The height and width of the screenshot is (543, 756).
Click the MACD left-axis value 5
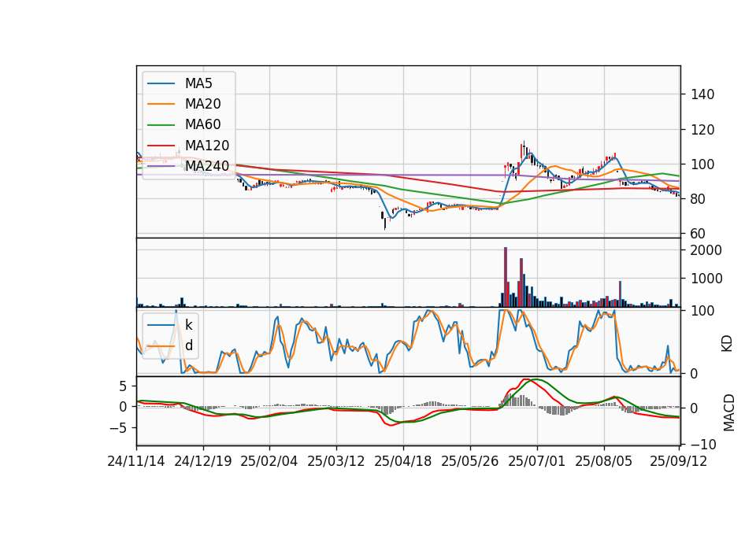tap(123, 386)
